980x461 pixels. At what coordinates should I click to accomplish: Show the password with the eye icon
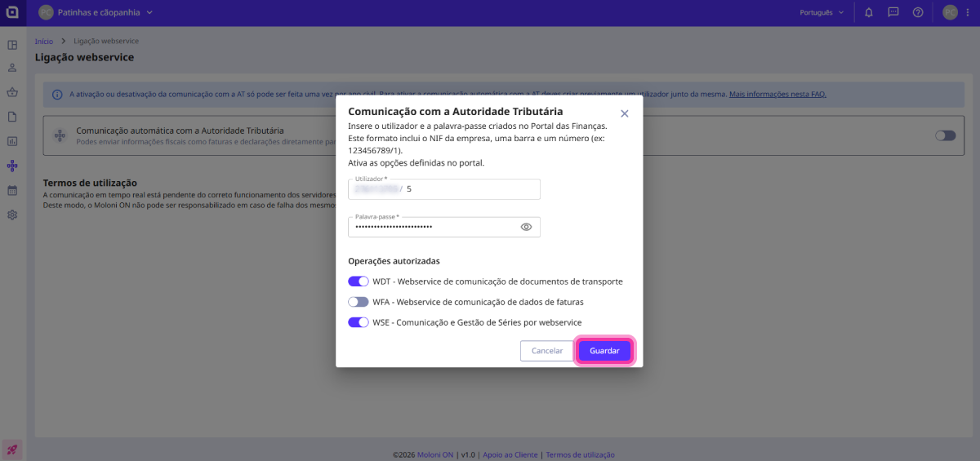point(526,227)
